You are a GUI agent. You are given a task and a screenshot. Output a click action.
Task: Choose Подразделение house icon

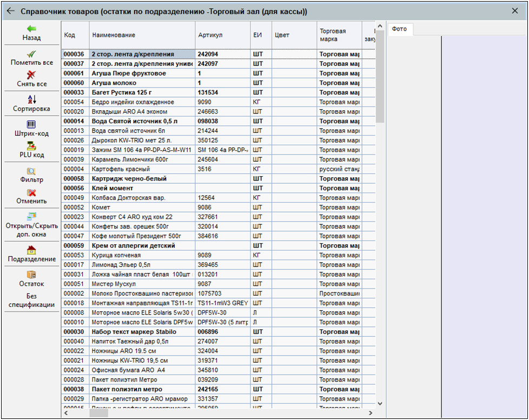point(31,250)
